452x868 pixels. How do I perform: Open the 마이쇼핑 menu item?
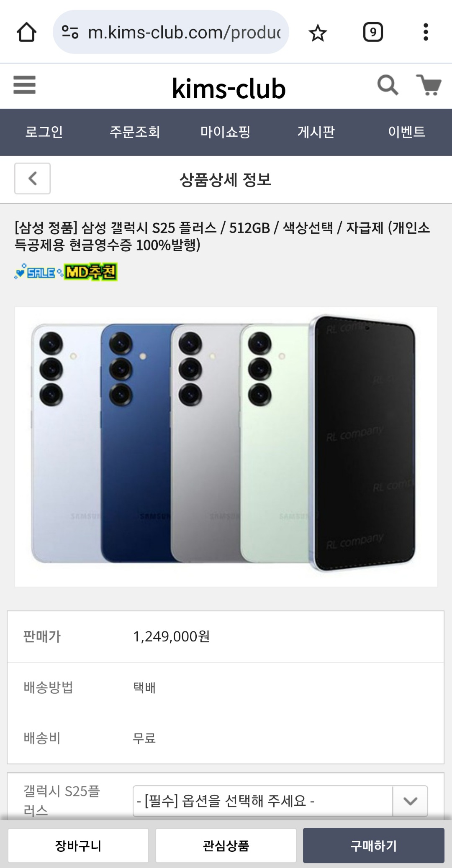click(225, 132)
